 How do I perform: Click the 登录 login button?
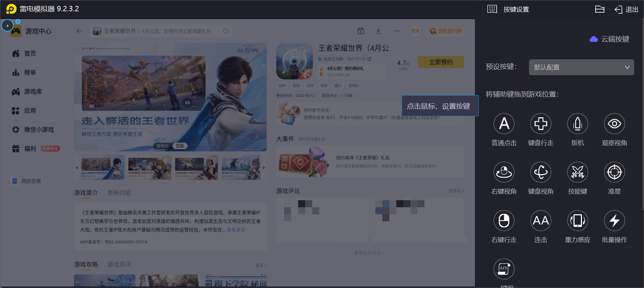click(415, 31)
